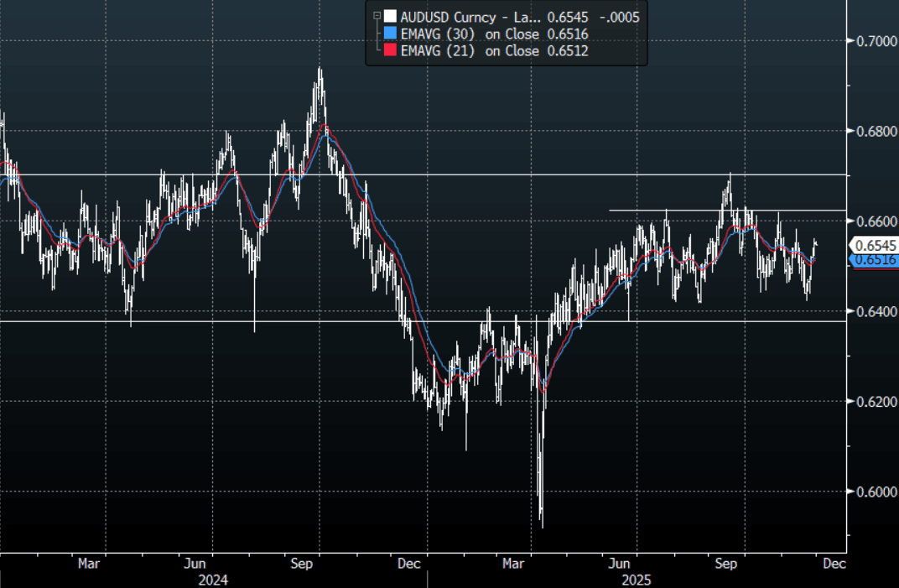Click the 0.7000 price axis label
Viewport: 899px width, 588px height.
pos(872,40)
